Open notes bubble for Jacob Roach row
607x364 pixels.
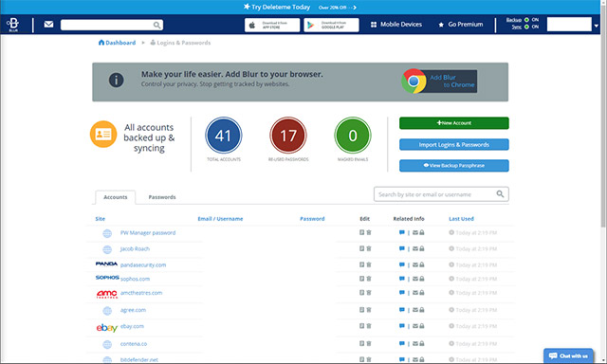(x=402, y=248)
